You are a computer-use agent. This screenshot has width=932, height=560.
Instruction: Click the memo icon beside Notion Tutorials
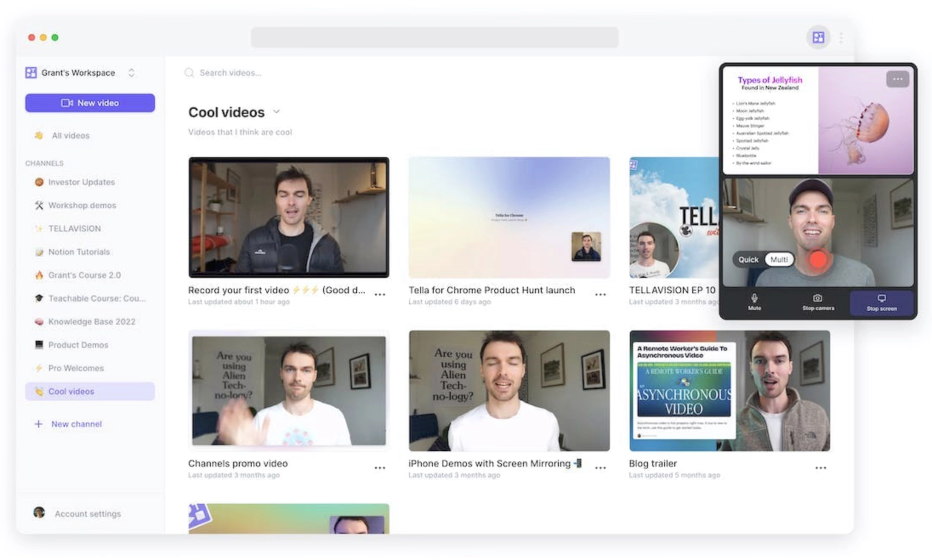click(39, 252)
